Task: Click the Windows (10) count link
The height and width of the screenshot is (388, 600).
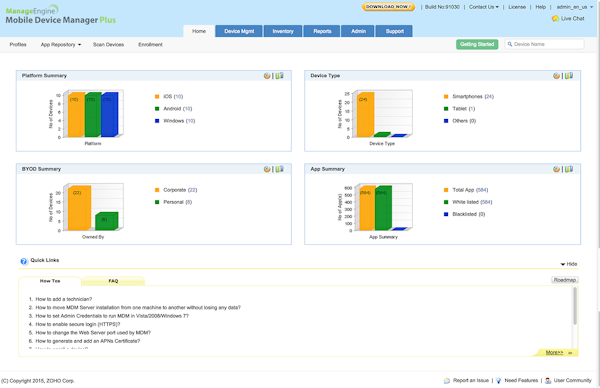Action: (191, 121)
